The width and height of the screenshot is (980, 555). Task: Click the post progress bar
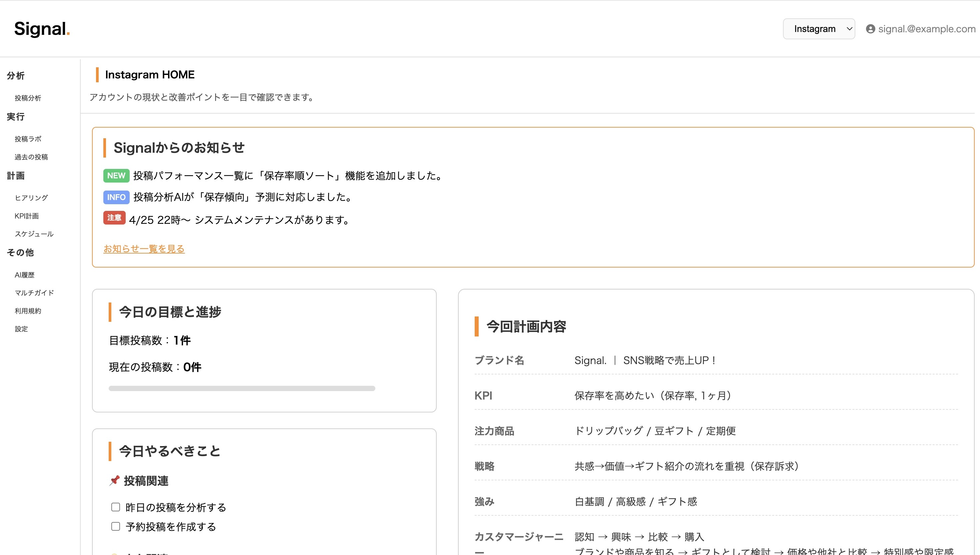click(242, 388)
